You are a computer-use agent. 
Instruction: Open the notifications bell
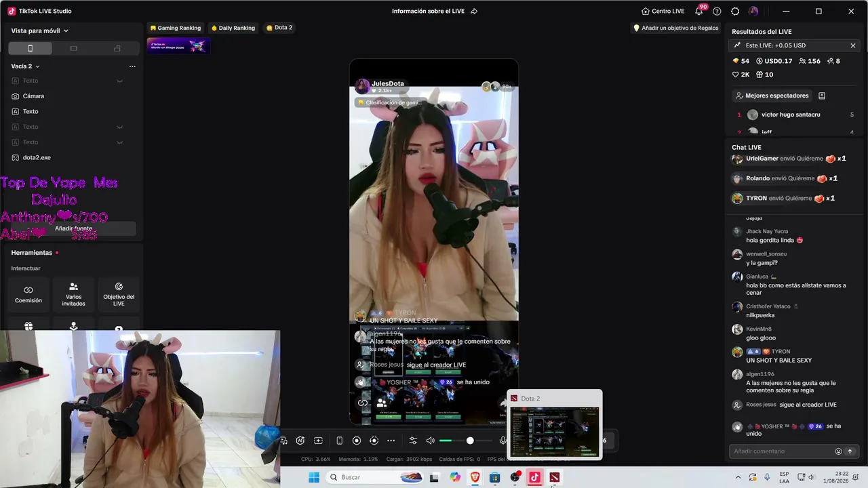coord(698,11)
